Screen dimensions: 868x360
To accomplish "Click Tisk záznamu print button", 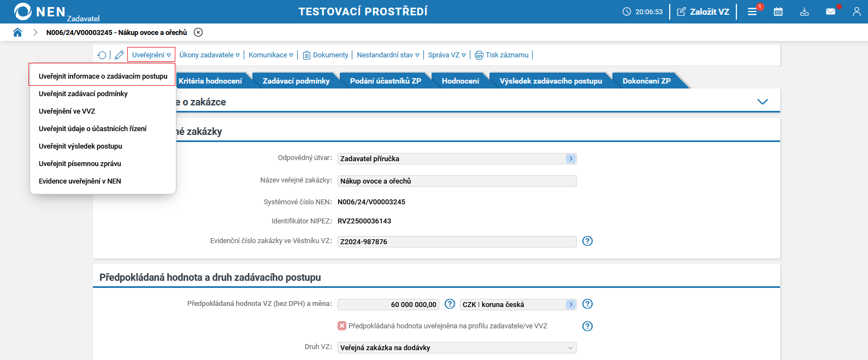I will pos(502,55).
